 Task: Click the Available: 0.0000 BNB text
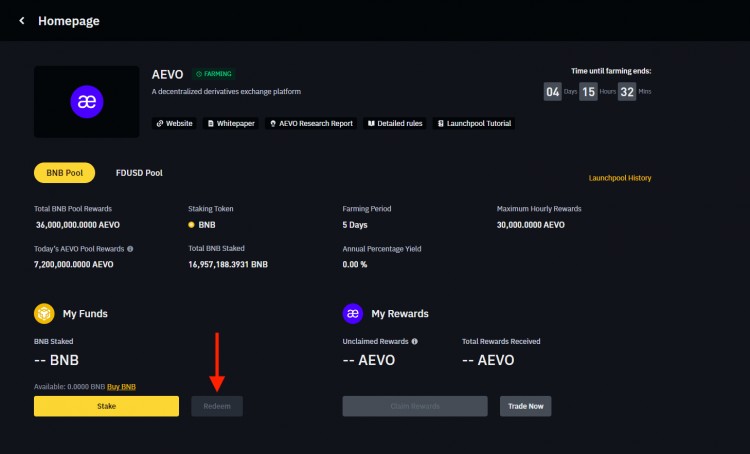point(69,387)
